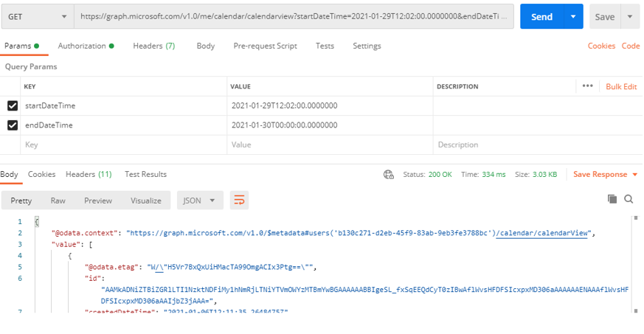Click the globe network info icon
The image size is (644, 334).
tap(389, 175)
